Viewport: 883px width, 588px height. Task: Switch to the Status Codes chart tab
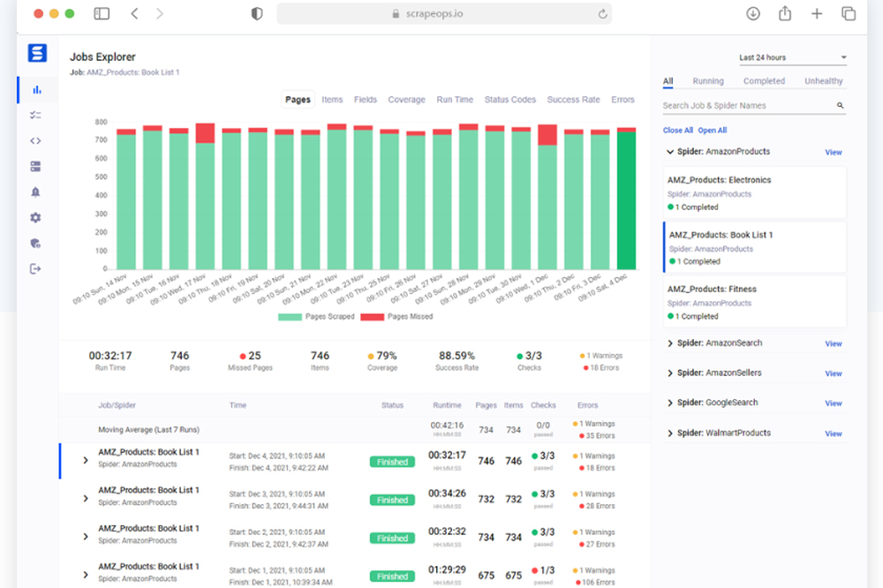point(510,100)
